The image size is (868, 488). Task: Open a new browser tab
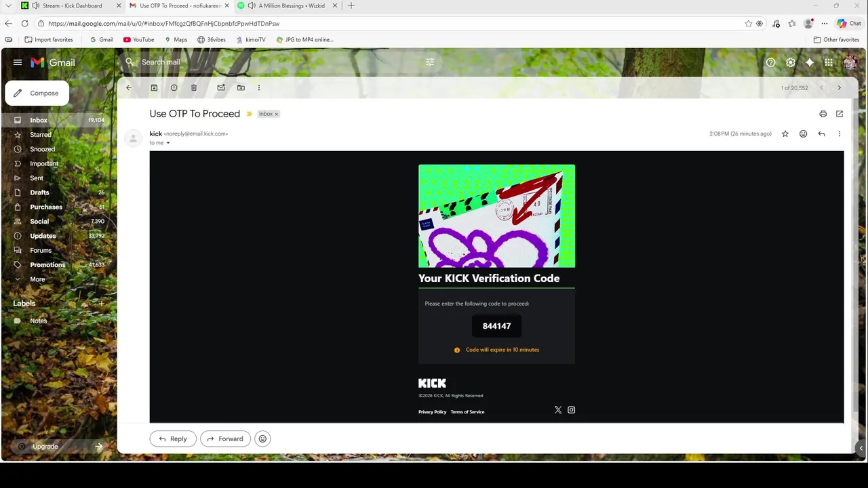click(351, 5)
